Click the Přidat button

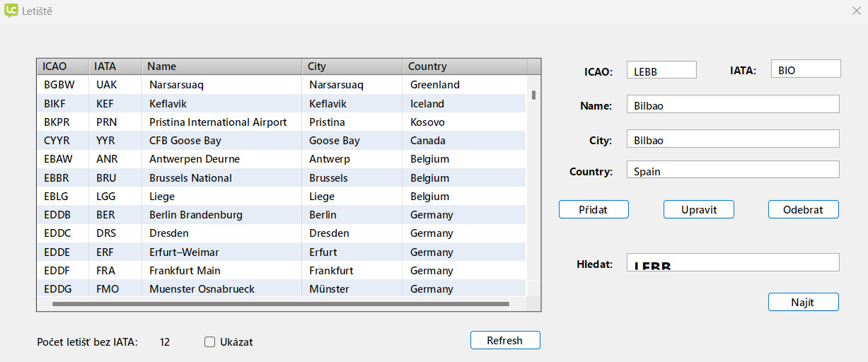tap(594, 209)
